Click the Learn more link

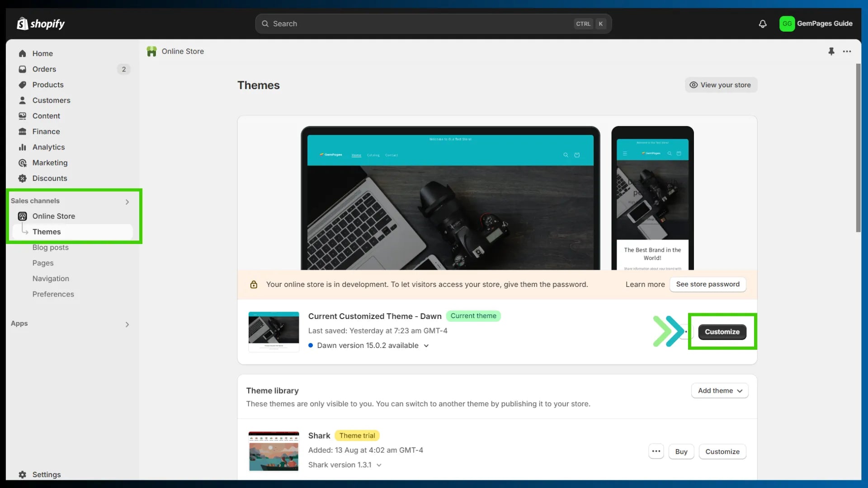pyautogui.click(x=645, y=284)
